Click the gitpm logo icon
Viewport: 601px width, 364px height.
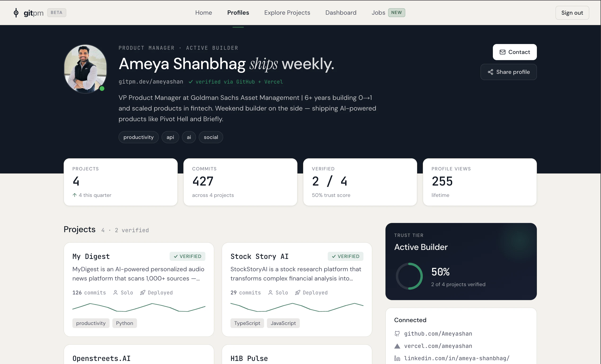(16, 13)
